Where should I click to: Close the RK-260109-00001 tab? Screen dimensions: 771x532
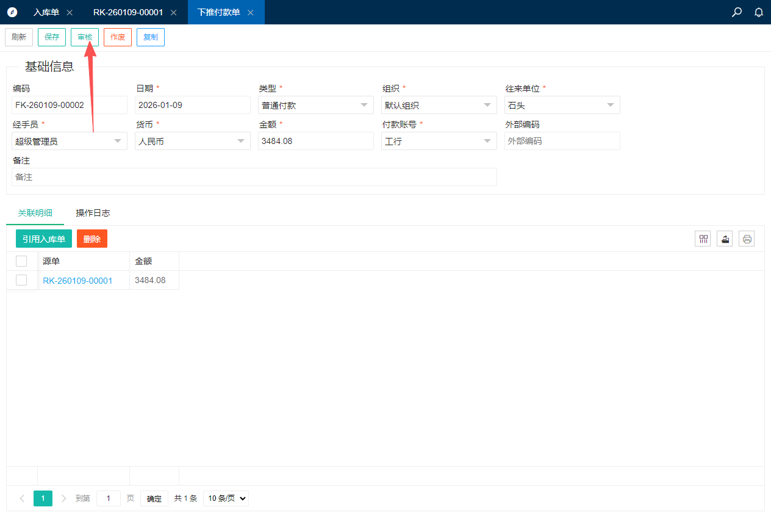[x=174, y=12]
